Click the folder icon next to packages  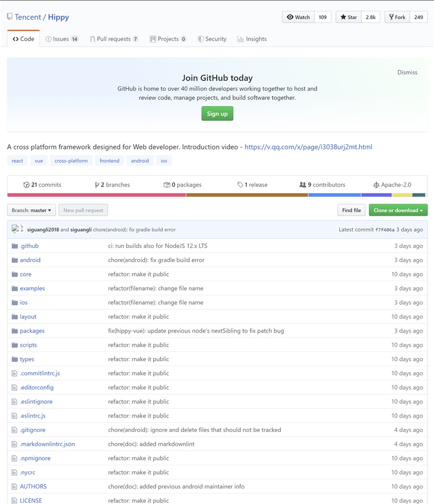click(x=14, y=331)
